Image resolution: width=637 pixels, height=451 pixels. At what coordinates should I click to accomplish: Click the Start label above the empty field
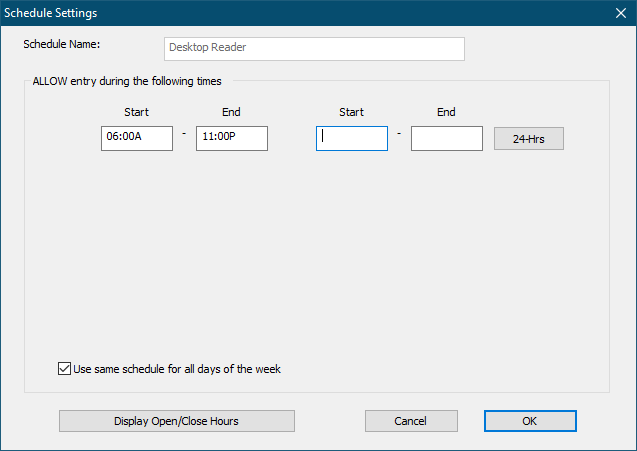click(352, 112)
